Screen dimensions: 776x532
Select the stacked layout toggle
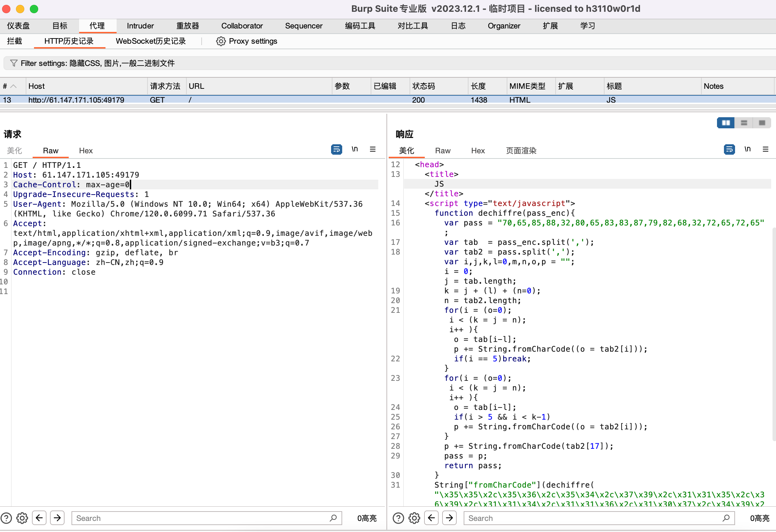tap(744, 123)
